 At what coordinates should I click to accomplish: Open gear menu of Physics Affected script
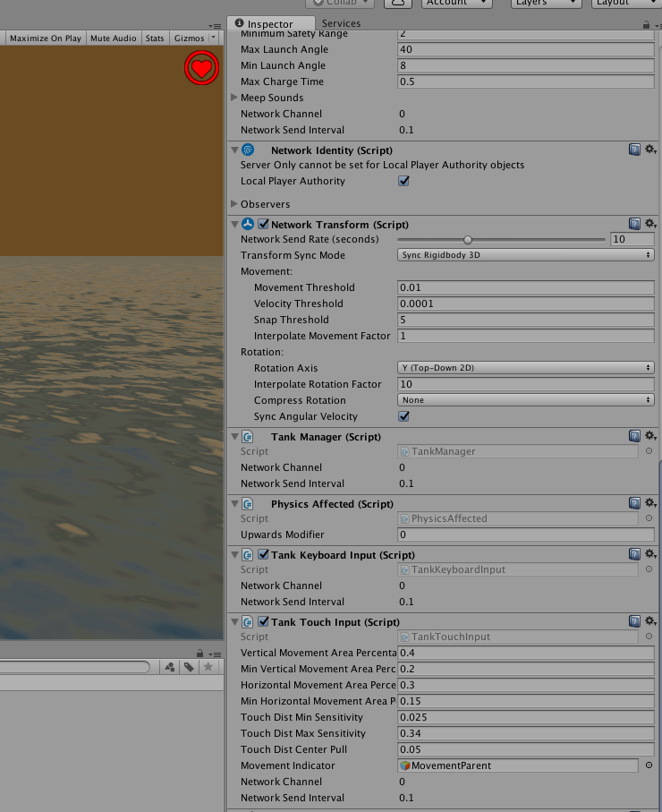pyautogui.click(x=650, y=503)
